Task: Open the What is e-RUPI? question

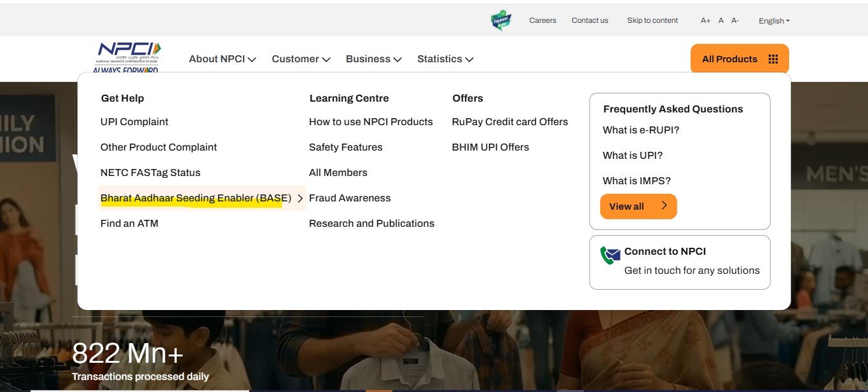Action: [x=641, y=130]
